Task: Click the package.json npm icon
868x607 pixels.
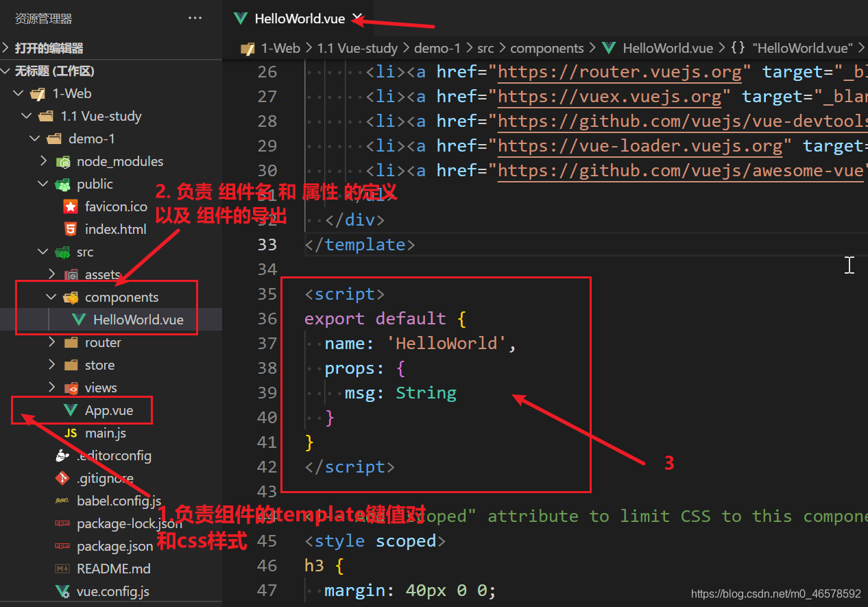Action: pos(62,546)
